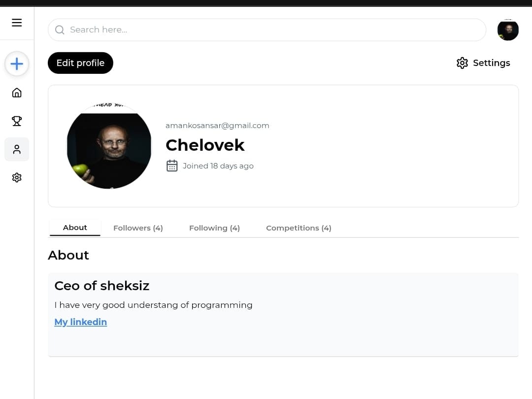The height and width of the screenshot is (399, 532).
Task: Select the profile person icon in sidebar
Action: click(x=17, y=149)
